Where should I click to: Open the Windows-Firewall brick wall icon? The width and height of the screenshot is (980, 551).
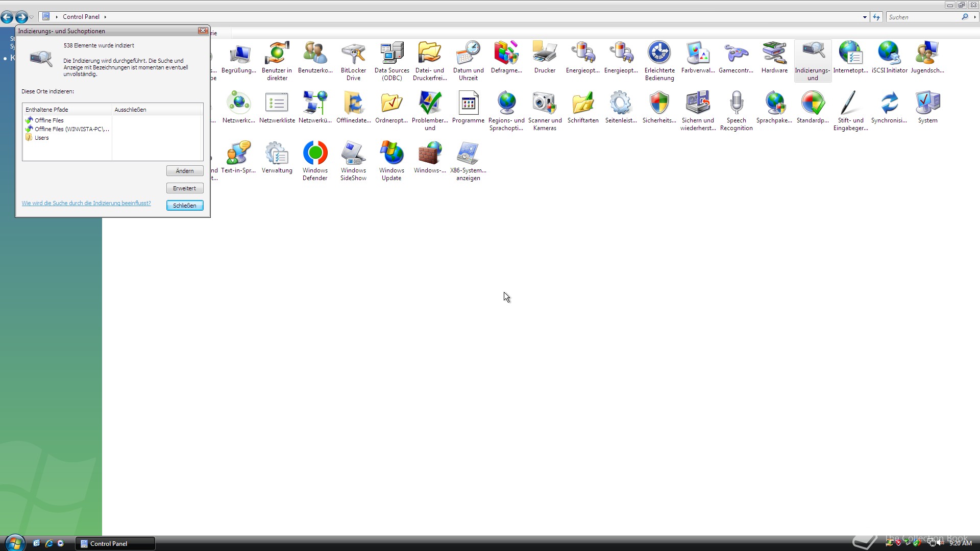click(x=430, y=158)
